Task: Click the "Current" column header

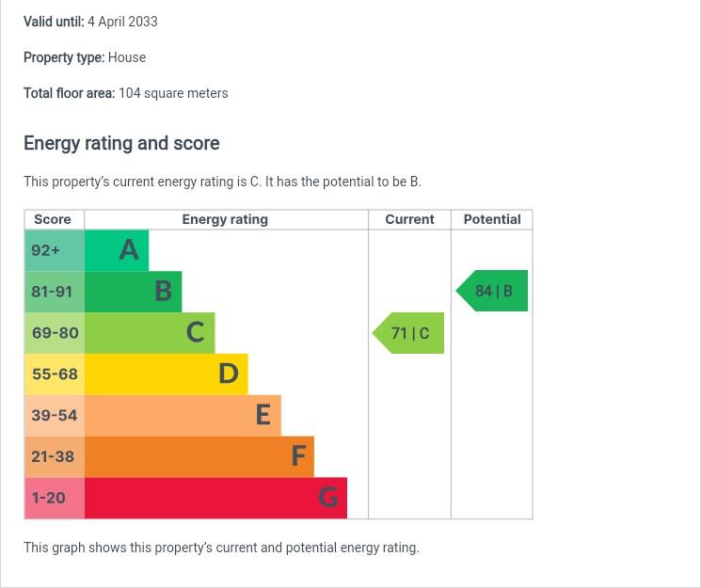Action: tap(409, 219)
